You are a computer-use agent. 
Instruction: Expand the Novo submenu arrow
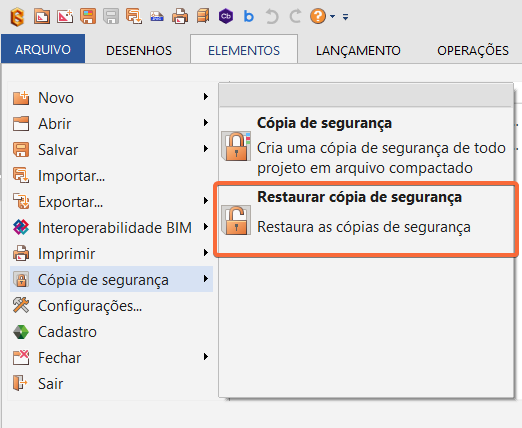[x=206, y=97]
